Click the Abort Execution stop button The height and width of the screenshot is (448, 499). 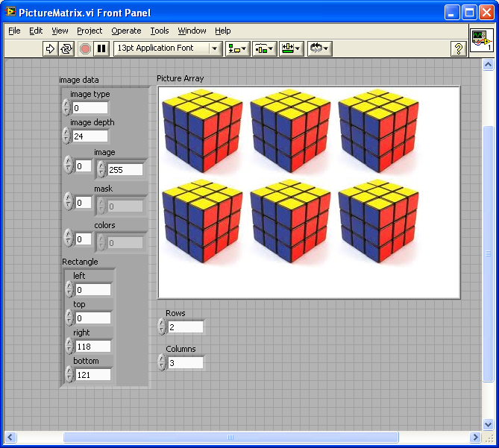[85, 48]
